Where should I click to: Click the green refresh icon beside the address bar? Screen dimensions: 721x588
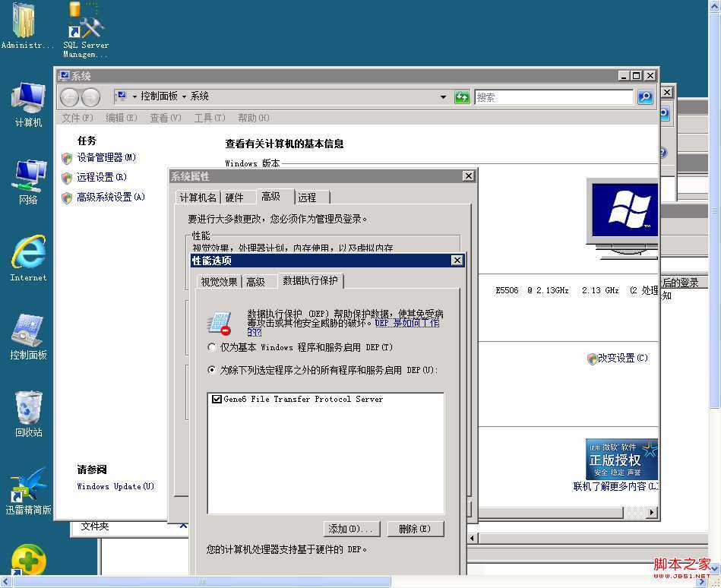coord(462,96)
